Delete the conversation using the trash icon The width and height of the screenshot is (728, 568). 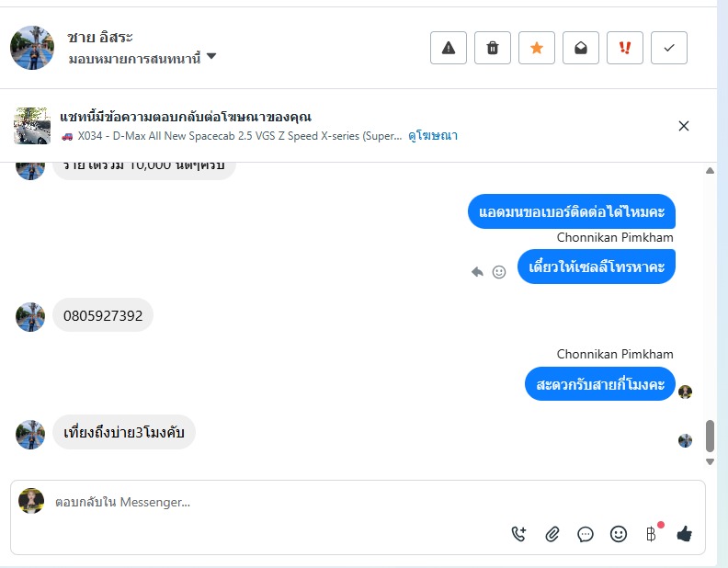pyautogui.click(x=493, y=48)
